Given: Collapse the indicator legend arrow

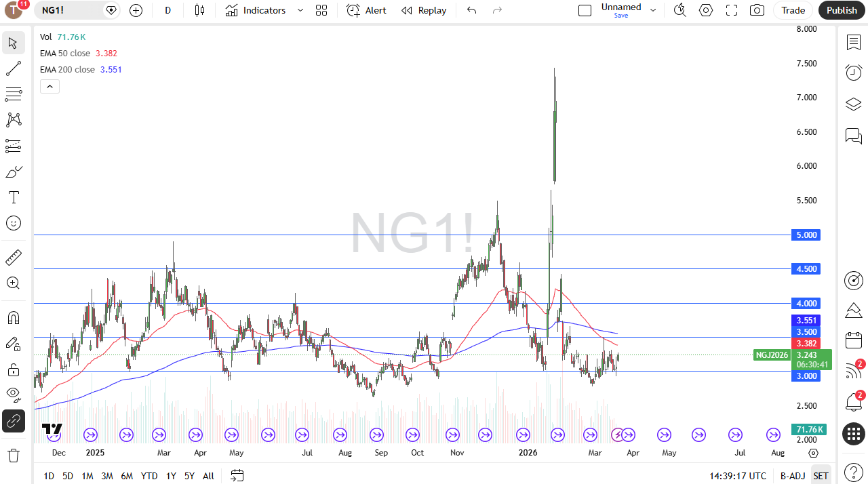Looking at the screenshot, I should click(50, 86).
